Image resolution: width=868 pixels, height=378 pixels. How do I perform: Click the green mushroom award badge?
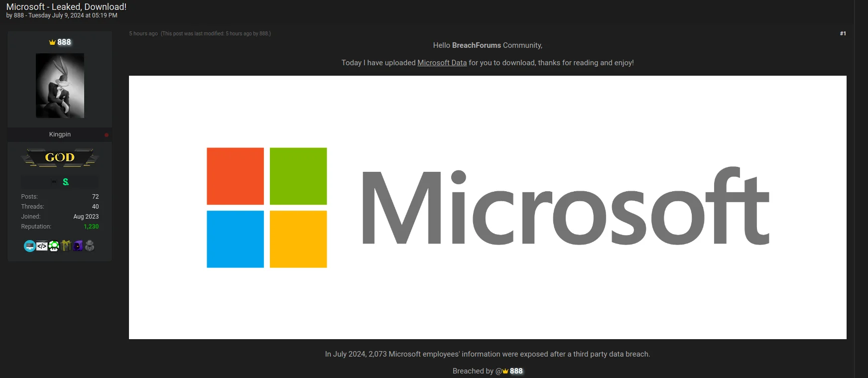coord(54,246)
